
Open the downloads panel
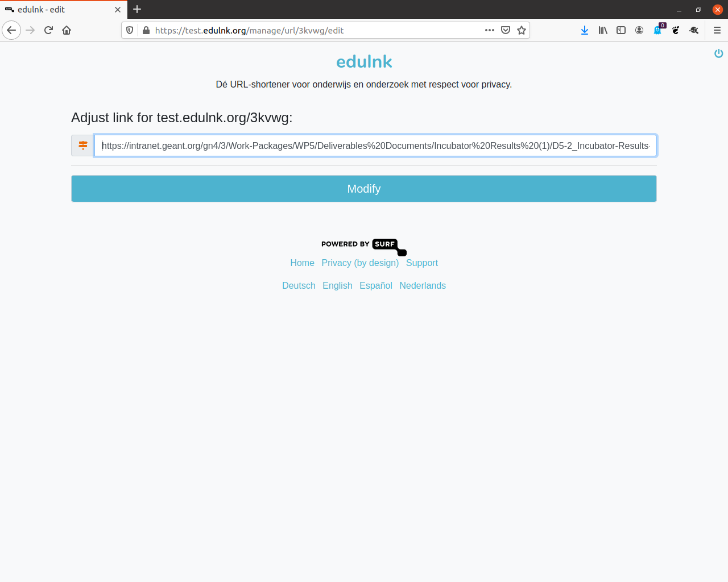point(585,30)
